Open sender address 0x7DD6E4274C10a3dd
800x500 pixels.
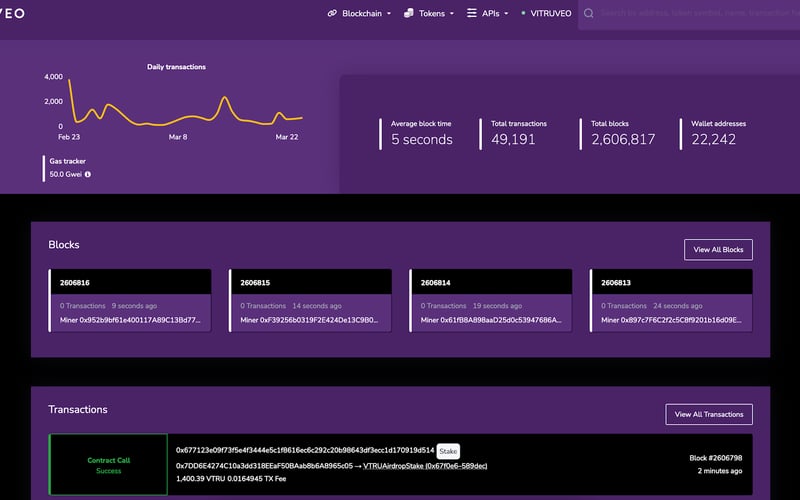click(x=264, y=466)
